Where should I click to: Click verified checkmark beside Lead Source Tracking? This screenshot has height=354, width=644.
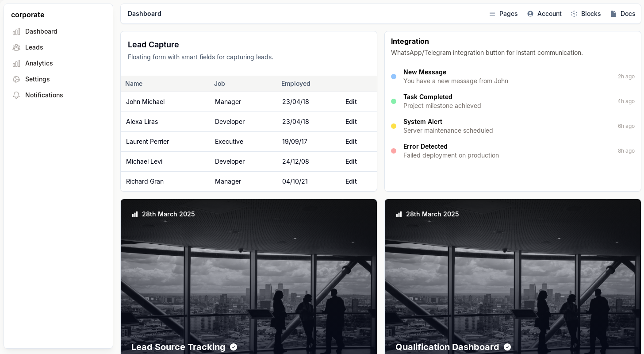point(234,347)
